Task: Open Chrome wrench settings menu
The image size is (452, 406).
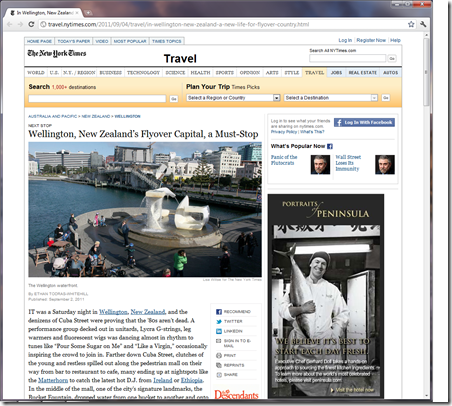Action: (x=423, y=24)
